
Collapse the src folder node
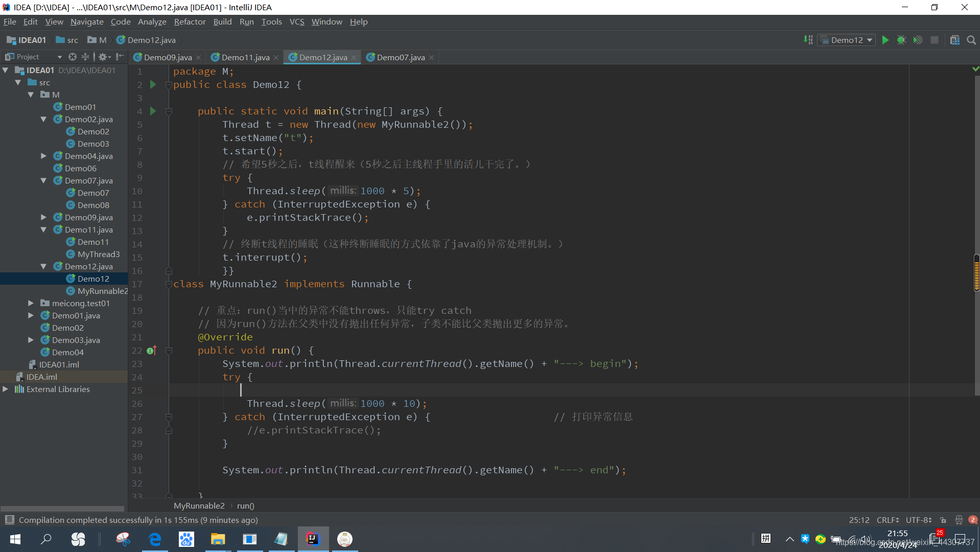(18, 82)
